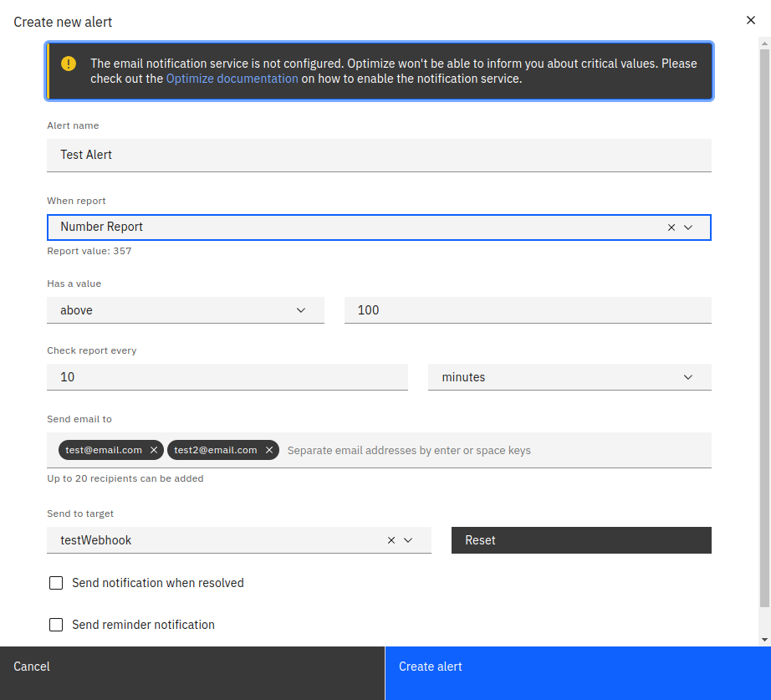The height and width of the screenshot is (700, 771).
Task: Open the When report dropdown
Action: tap(688, 227)
